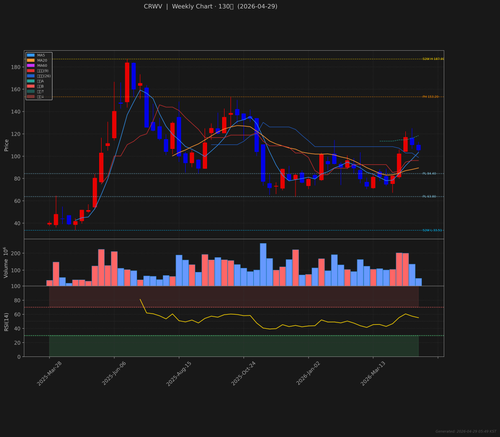Click the 60 tick on the RSI axis

(x=17, y=315)
